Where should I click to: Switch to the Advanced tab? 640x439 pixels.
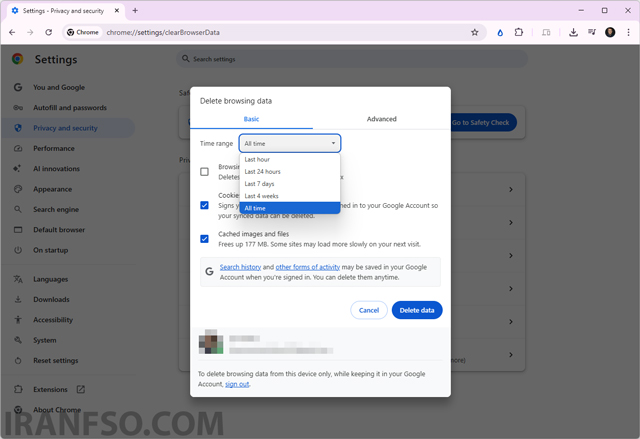click(x=382, y=119)
